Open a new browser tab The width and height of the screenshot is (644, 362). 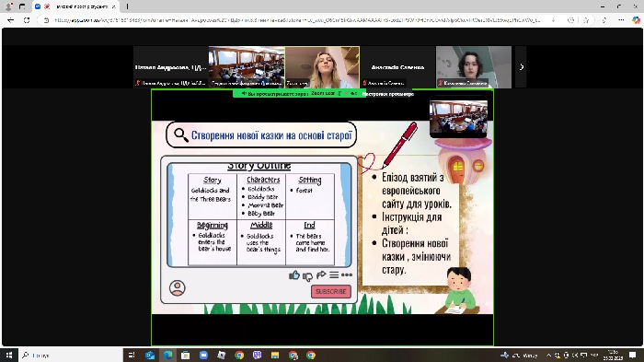(x=127, y=6)
